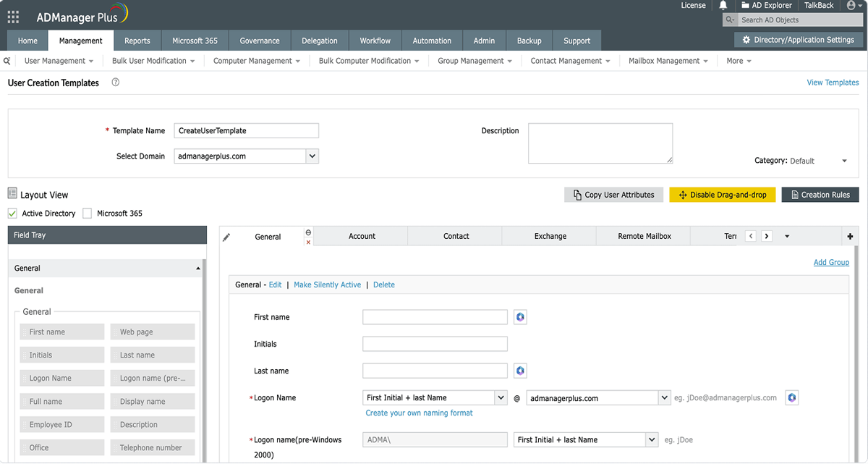Add a new tab with plus icon
Viewport: 868px width, 464px height.
tap(851, 237)
